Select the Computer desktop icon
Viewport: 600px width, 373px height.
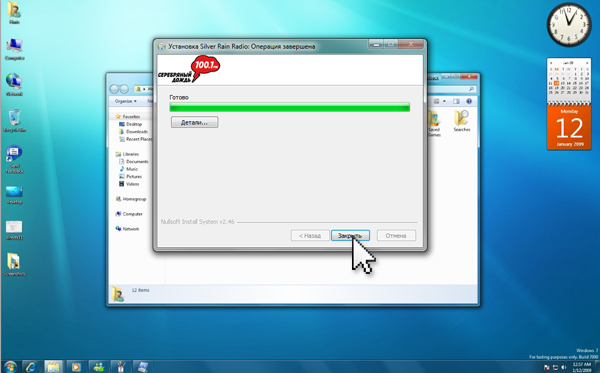click(14, 49)
